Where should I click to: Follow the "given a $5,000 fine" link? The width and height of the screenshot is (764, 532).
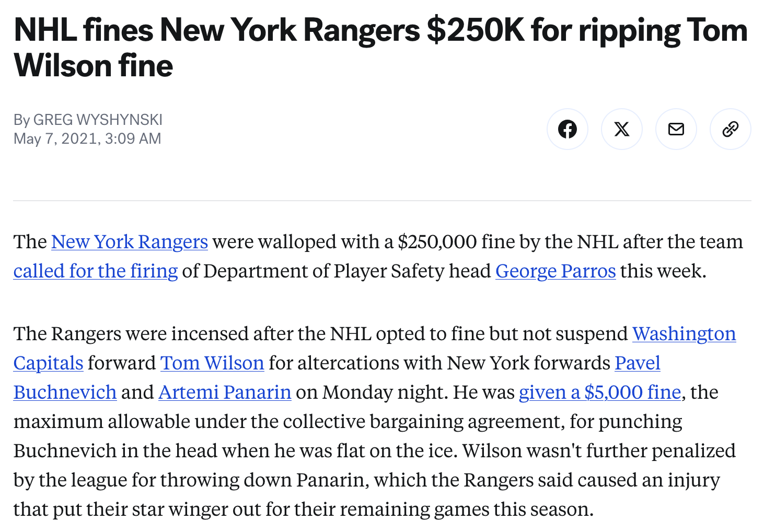click(599, 392)
